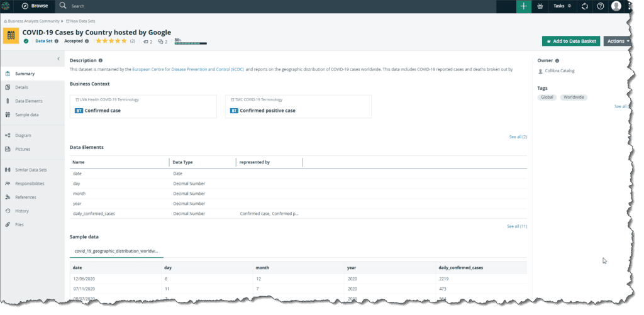This screenshot has height=315, width=644.
Task: Open Similar Data Sets in sidebar
Action: (x=32, y=170)
